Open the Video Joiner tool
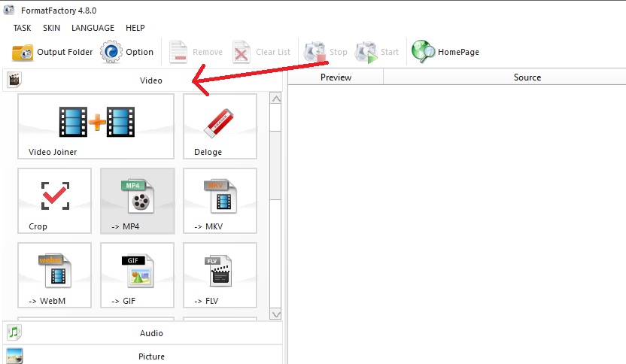 (96, 126)
